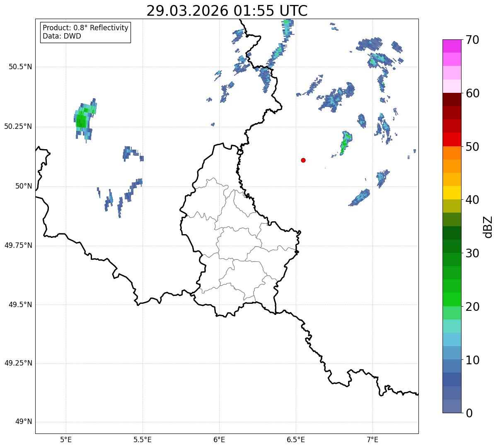Click the grey-blue bottom colorbar segment
This screenshot has width=498, height=448.
pos(452,406)
